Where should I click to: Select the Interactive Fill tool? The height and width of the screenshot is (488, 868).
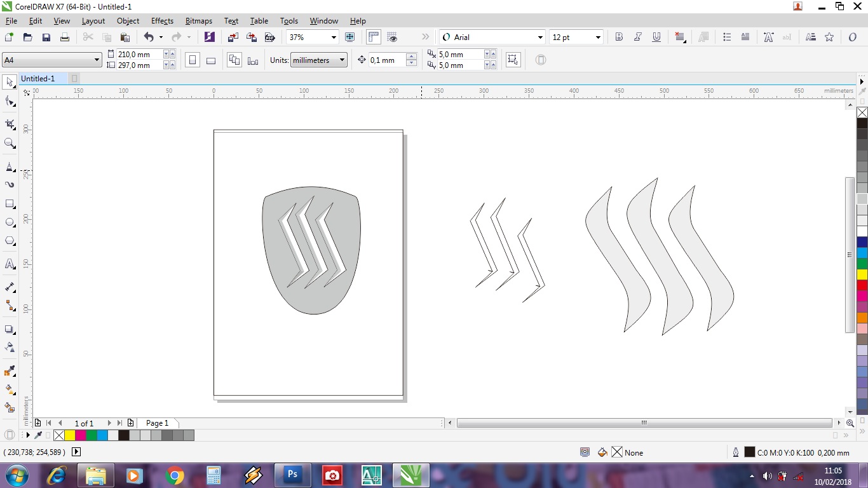[10, 389]
